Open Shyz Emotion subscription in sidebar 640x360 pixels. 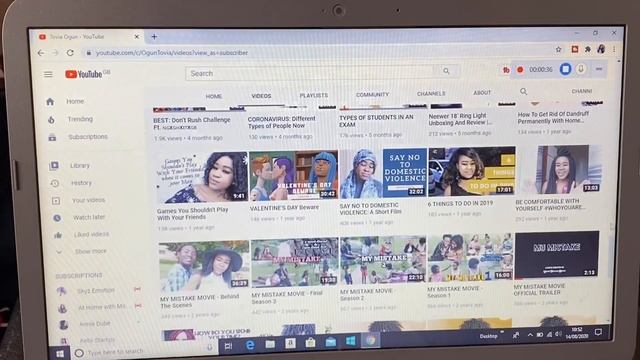[97, 291]
